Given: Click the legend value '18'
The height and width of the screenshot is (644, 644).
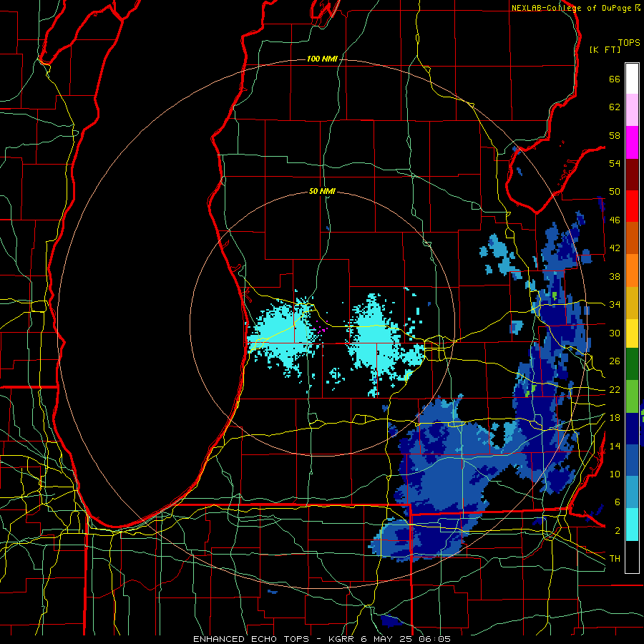Looking at the screenshot, I should (x=615, y=418).
